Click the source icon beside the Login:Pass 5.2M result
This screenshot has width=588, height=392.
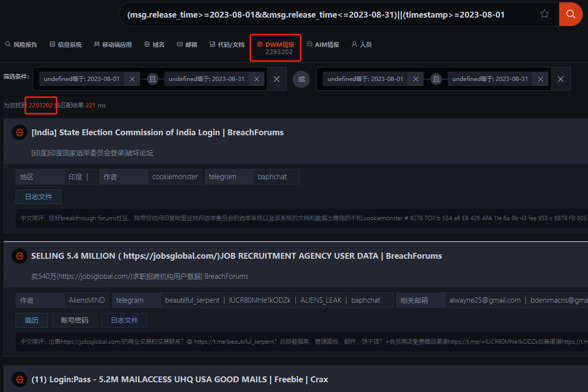tap(20, 379)
